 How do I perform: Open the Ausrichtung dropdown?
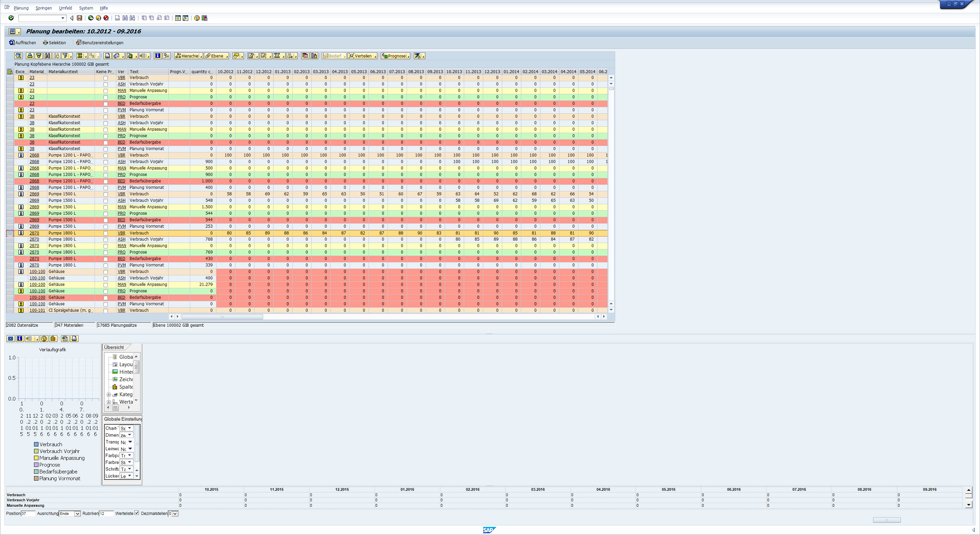click(77, 514)
